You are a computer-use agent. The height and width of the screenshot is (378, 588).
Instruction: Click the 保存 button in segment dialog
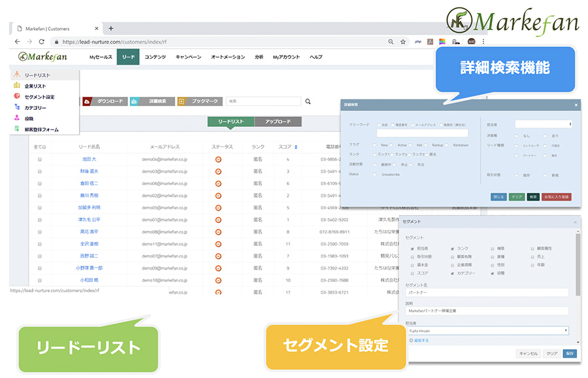tap(570, 353)
